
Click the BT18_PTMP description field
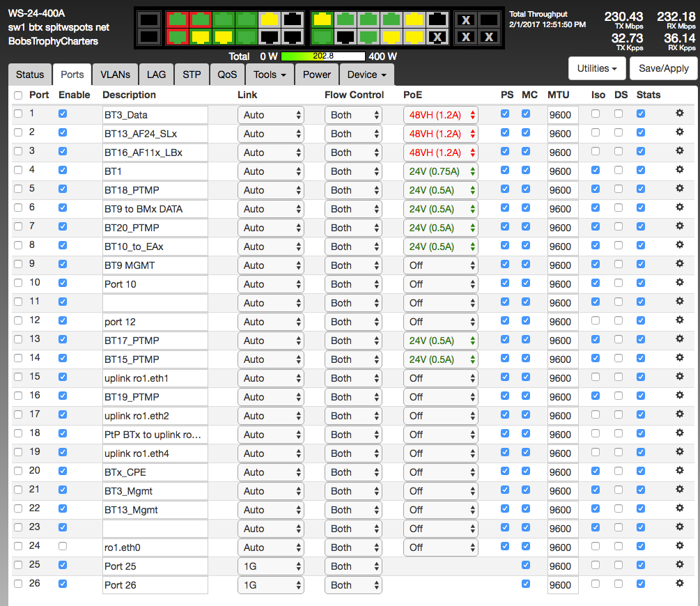(x=155, y=190)
